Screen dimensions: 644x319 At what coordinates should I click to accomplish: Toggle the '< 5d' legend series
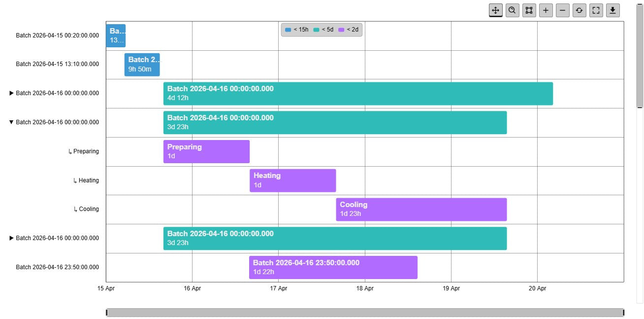(x=323, y=30)
